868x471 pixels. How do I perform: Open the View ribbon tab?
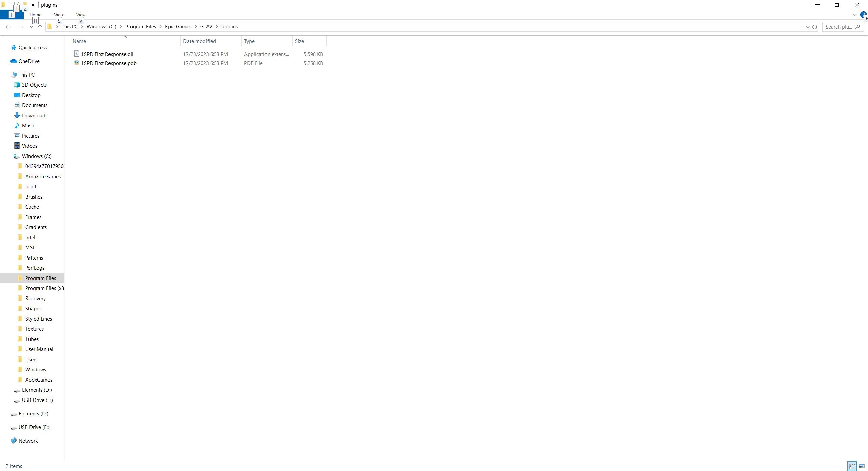coord(81,15)
